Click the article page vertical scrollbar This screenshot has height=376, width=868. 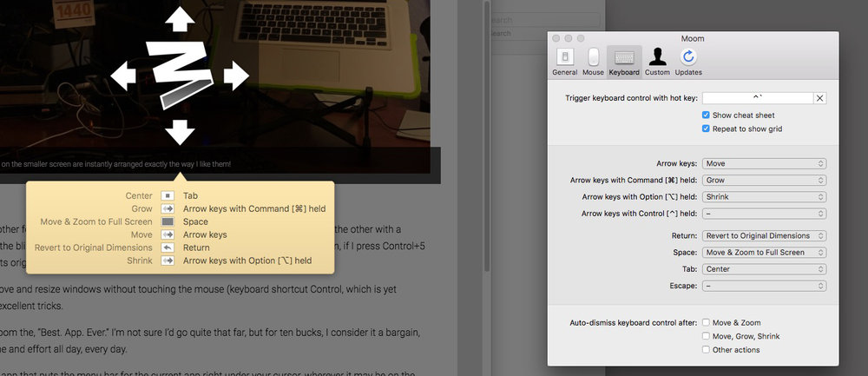487,135
